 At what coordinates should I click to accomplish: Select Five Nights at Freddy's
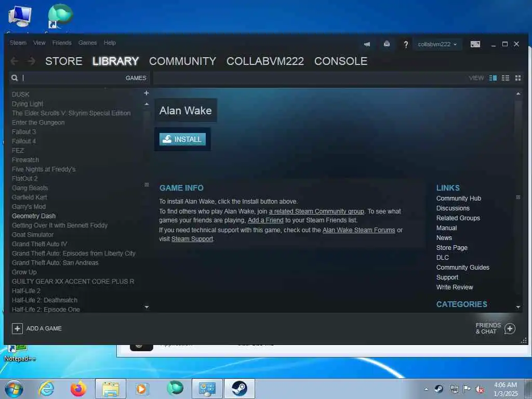point(44,169)
